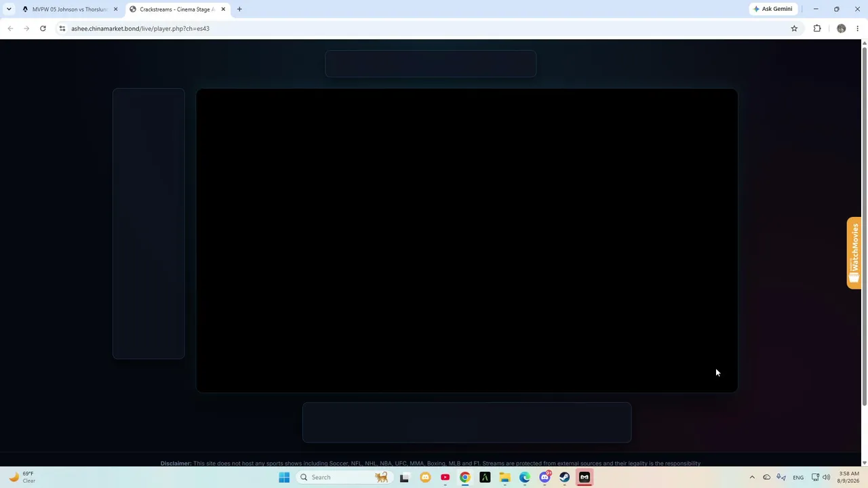This screenshot has height=488, width=868.
Task: Click the Ask Gemini button
Action: click(x=772, y=9)
